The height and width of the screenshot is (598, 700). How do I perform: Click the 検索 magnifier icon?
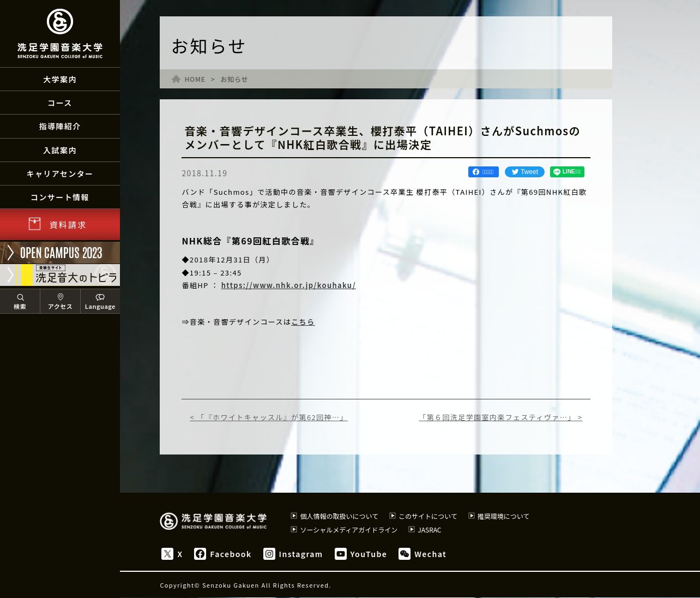[20, 297]
